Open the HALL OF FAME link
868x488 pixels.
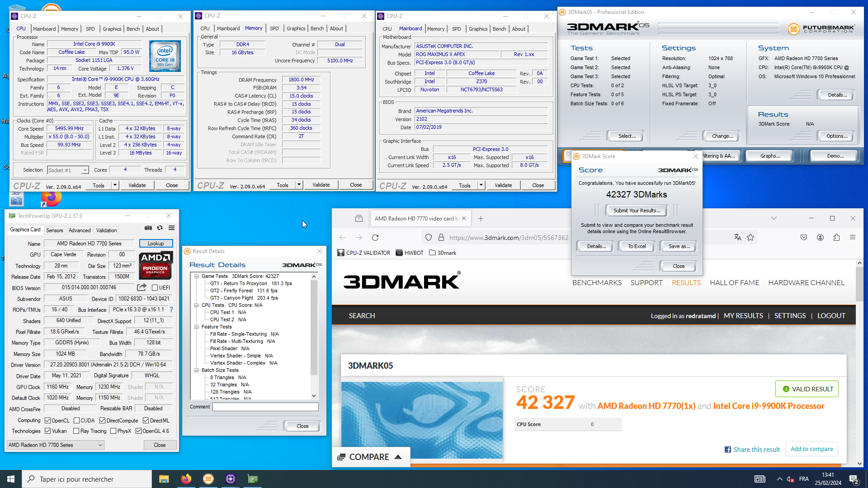coord(734,282)
